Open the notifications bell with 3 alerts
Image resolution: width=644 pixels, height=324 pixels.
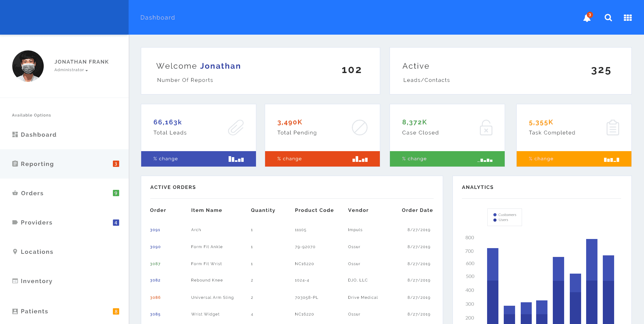click(x=587, y=18)
